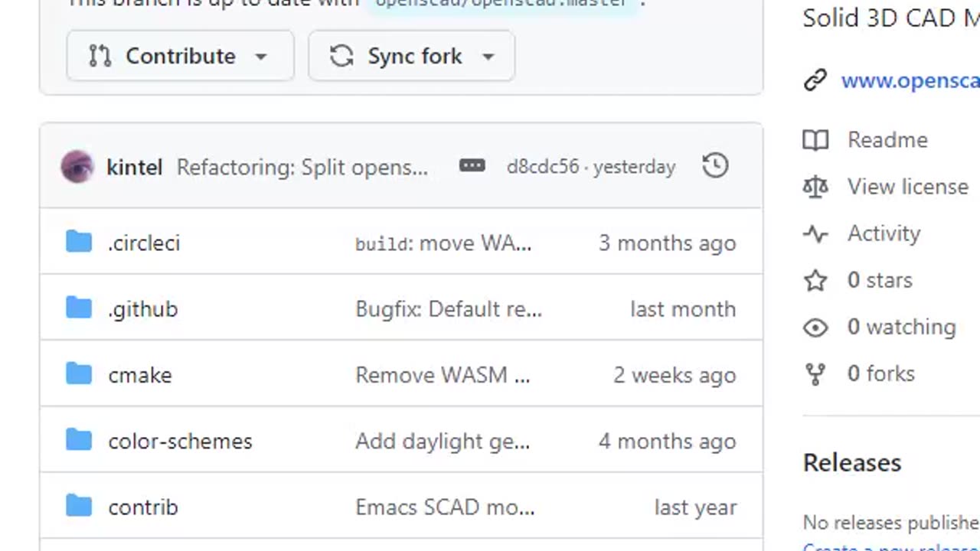The width and height of the screenshot is (980, 551).
Task: Open the Activity link
Action: 884,233
